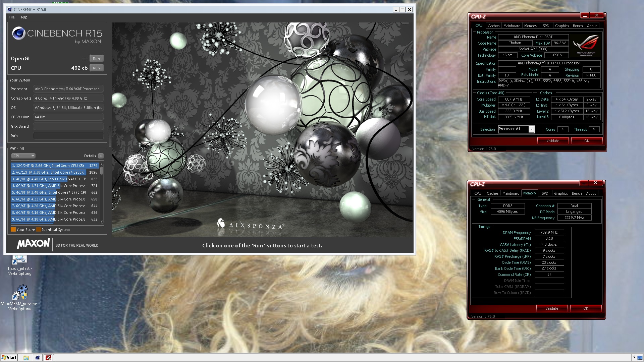
Task: Open Caches tab in bottom CPU-Z
Action: 492,193
